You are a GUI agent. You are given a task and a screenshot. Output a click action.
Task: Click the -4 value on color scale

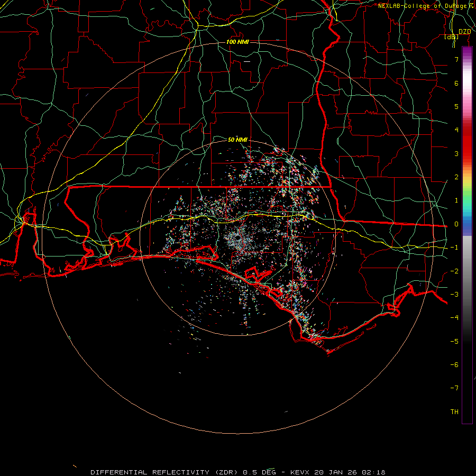point(454,318)
